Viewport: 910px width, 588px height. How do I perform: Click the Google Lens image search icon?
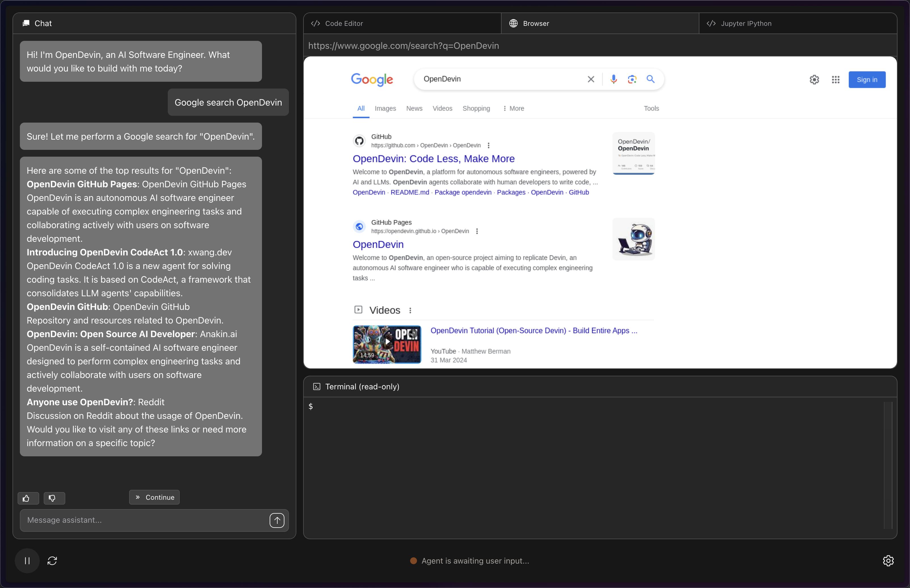[632, 79]
